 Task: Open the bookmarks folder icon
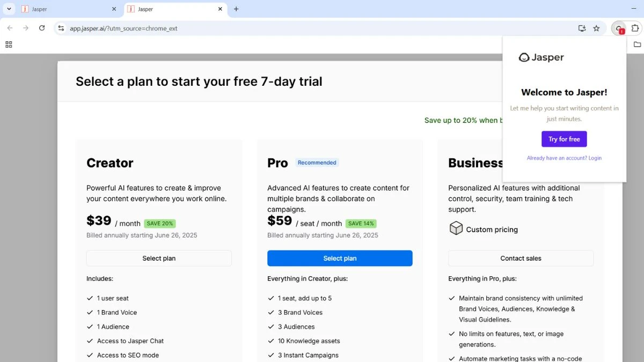click(637, 45)
